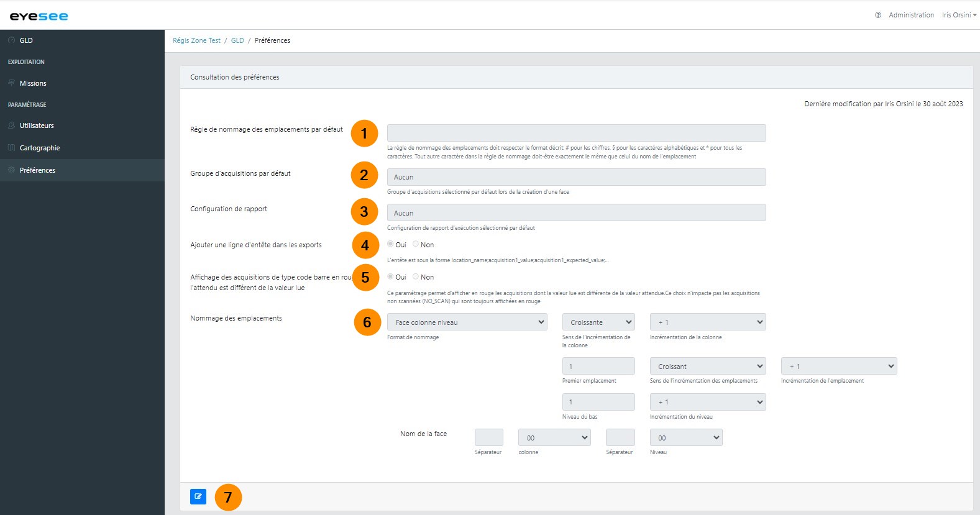This screenshot has height=515, width=980.
Task: Open the Iris Orsini user menu
Action: pos(959,15)
